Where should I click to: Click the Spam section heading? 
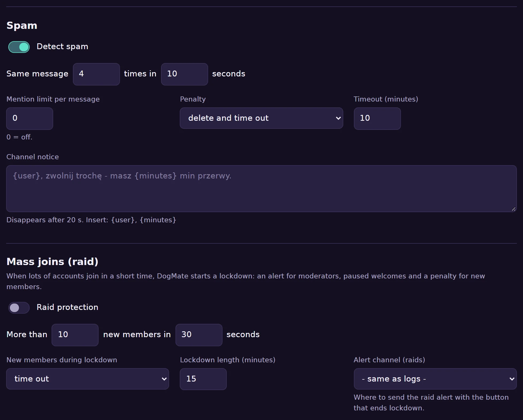[x=22, y=26]
